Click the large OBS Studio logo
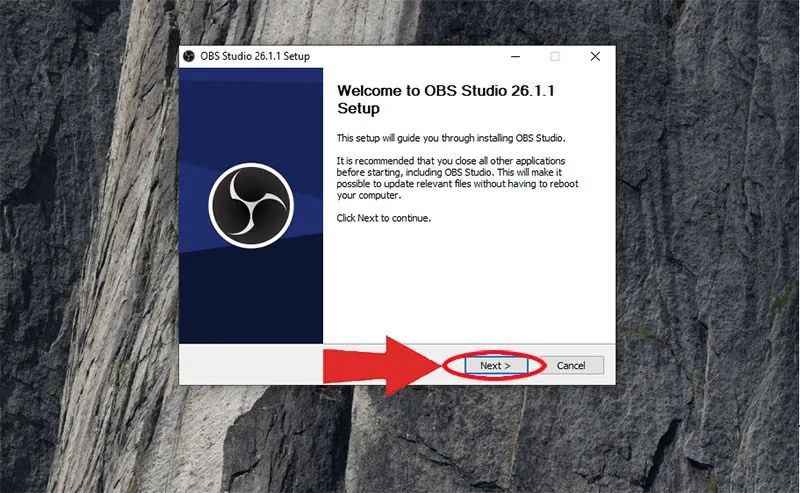 [x=250, y=205]
